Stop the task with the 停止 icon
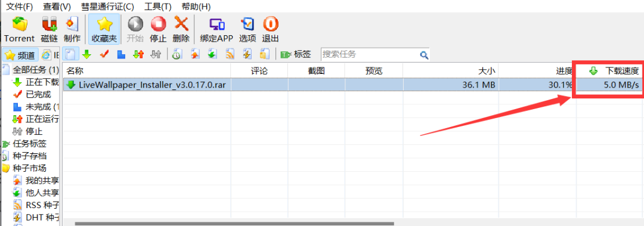This screenshot has width=644, height=226. (158, 29)
